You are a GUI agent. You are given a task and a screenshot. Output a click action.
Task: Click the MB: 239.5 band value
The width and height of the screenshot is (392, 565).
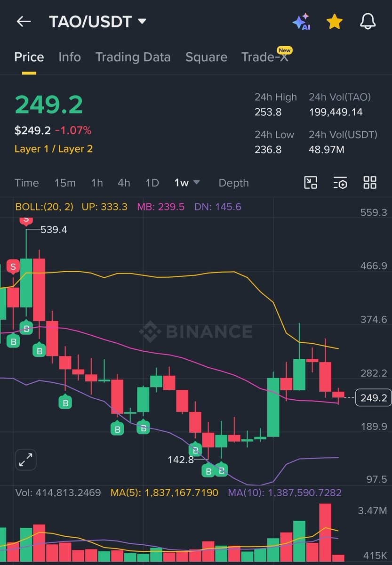(x=160, y=207)
